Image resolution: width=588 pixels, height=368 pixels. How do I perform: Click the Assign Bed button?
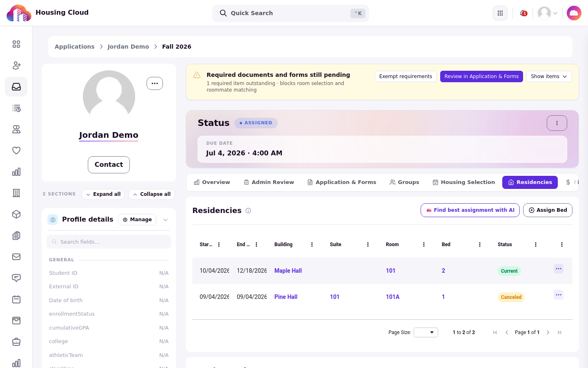click(x=548, y=210)
